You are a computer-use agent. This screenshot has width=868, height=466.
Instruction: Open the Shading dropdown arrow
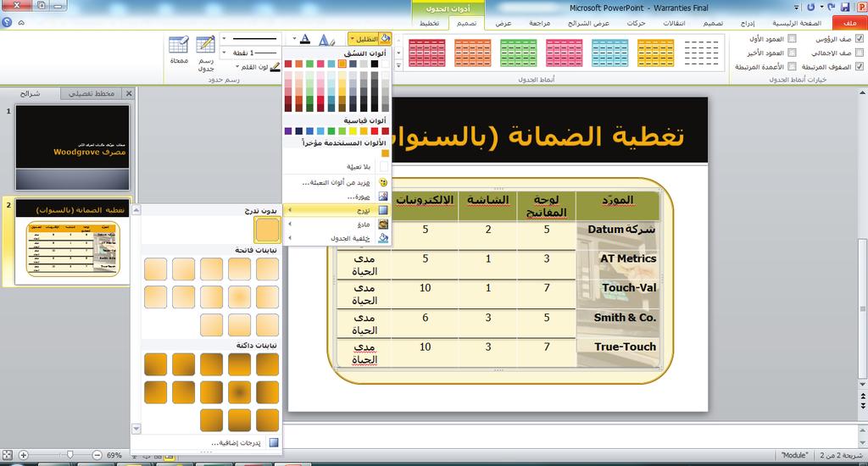click(x=352, y=39)
